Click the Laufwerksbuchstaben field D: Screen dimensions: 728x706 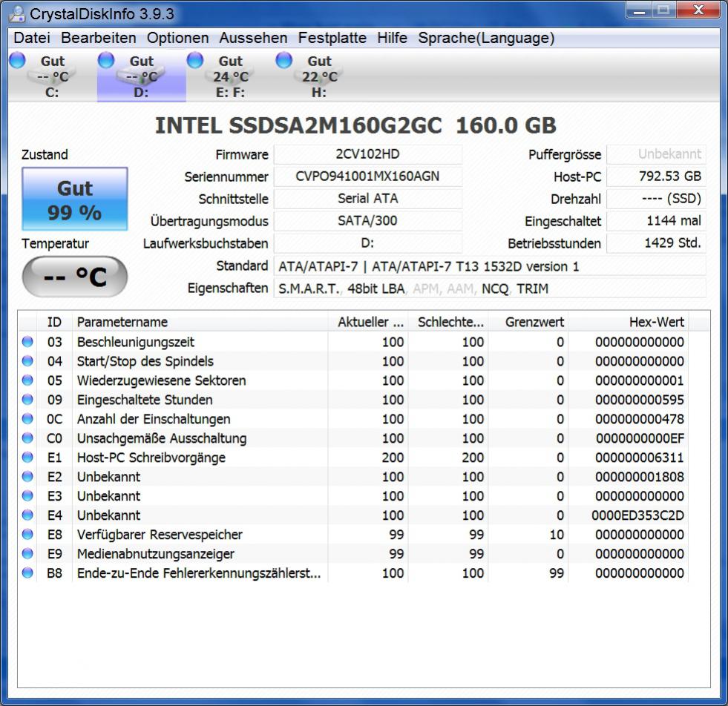pyautogui.click(x=368, y=243)
